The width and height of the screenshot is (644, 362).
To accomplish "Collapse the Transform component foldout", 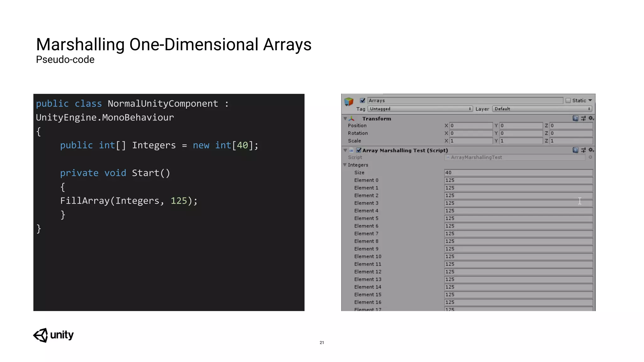I will (345, 118).
